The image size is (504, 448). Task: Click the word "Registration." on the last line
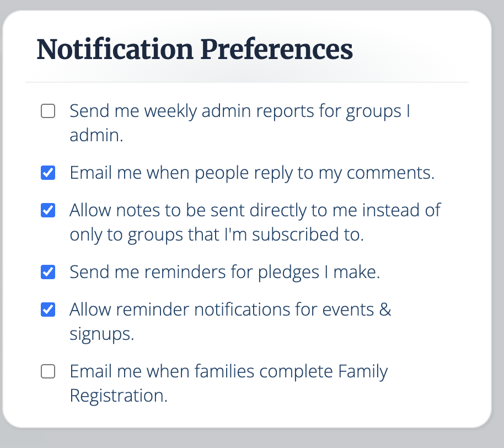pyautogui.click(x=118, y=396)
